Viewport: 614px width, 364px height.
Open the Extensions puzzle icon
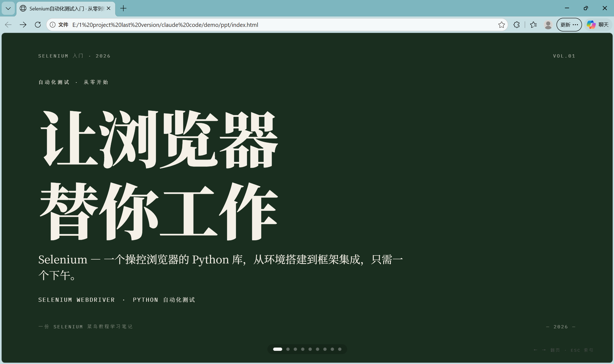516,25
